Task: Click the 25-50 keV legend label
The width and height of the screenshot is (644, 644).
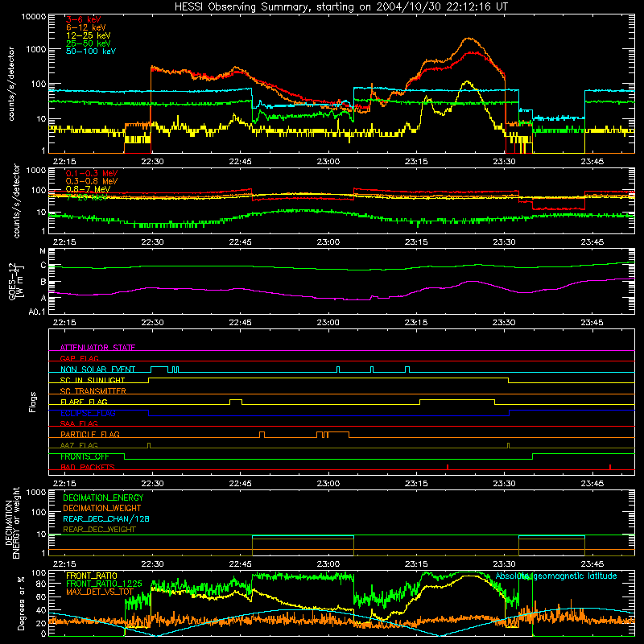Action: point(89,43)
